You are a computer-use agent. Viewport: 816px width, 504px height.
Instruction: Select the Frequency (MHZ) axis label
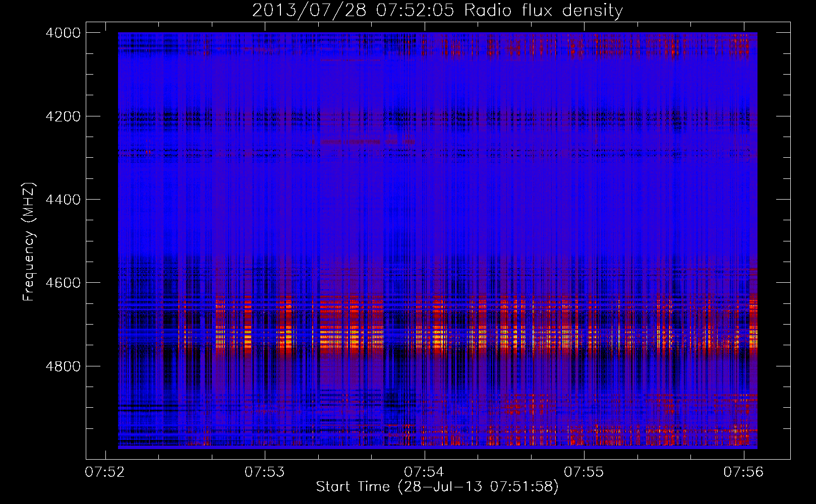click(x=29, y=242)
